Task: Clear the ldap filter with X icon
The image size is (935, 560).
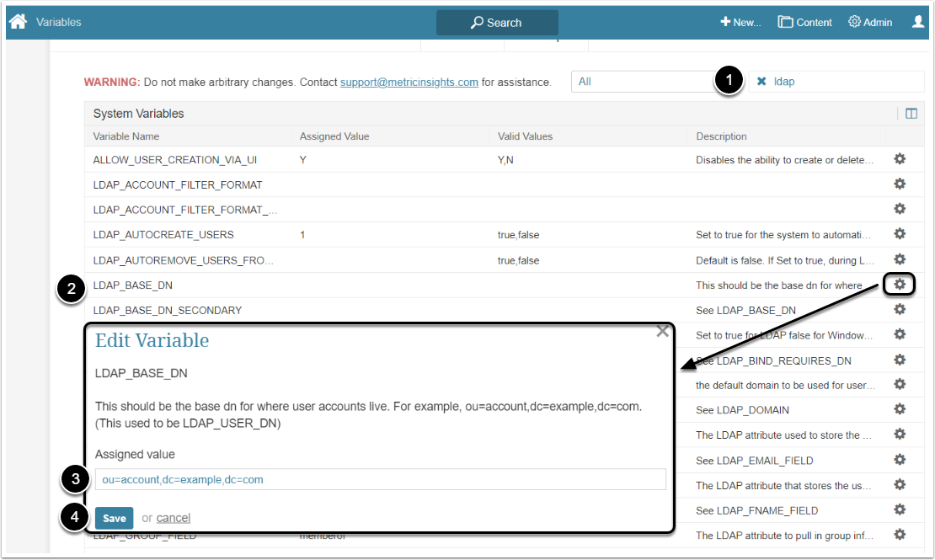Action: (761, 82)
